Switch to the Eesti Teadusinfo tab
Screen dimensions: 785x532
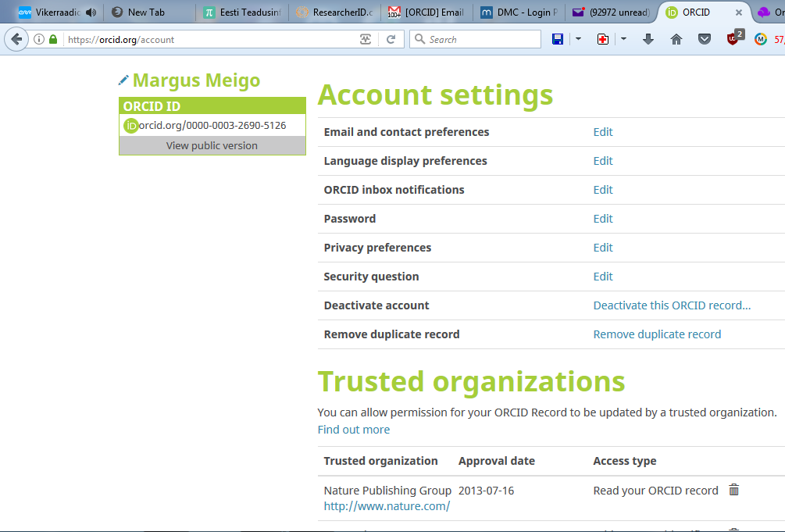click(242, 12)
